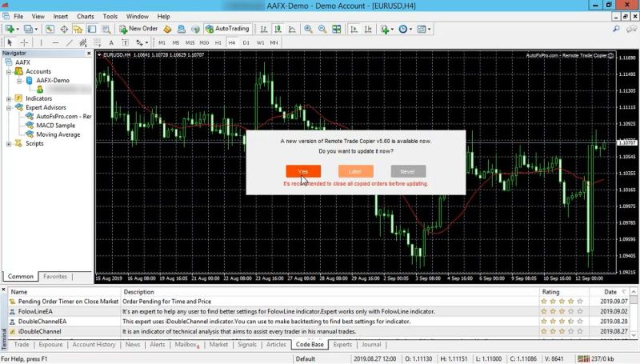This screenshot has width=640, height=364.
Task: Click the New Order toolbar button
Action: pyautogui.click(x=138, y=29)
